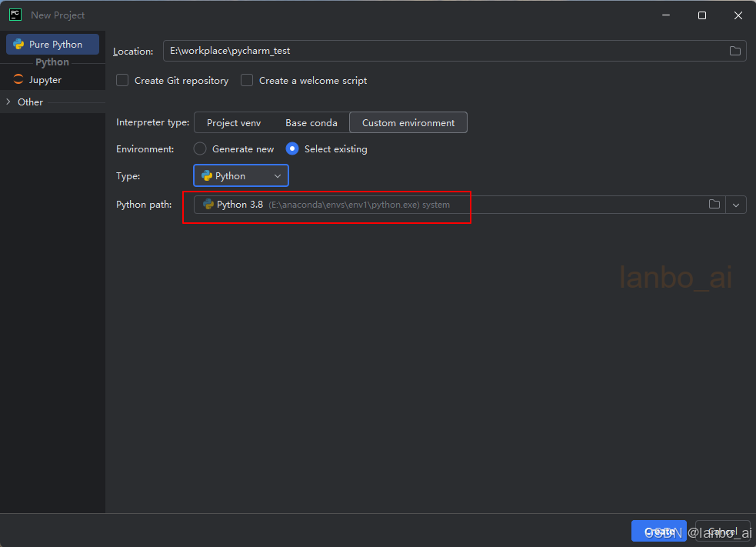This screenshot has width=756, height=547.
Task: Switch to Base conda interpreter type
Action: 311,122
